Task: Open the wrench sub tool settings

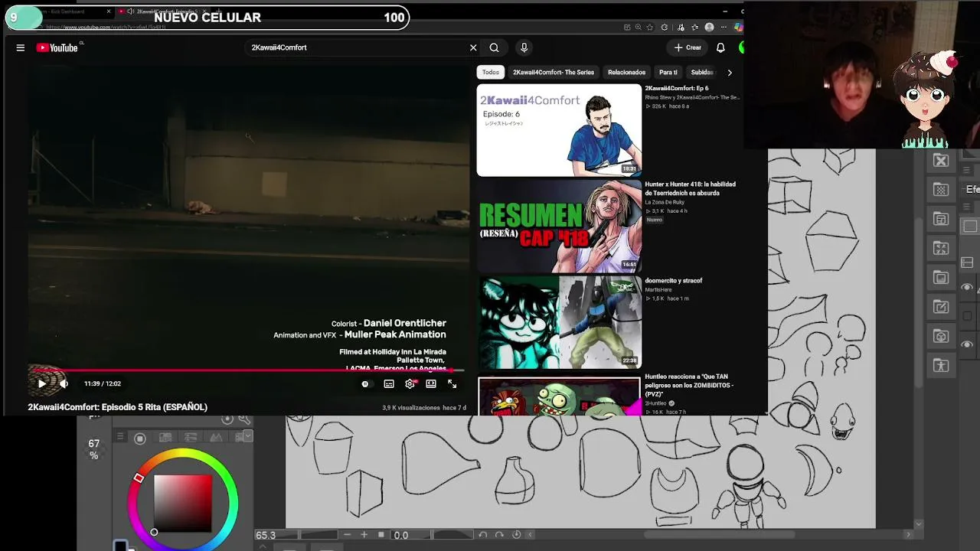Action: 244,419
